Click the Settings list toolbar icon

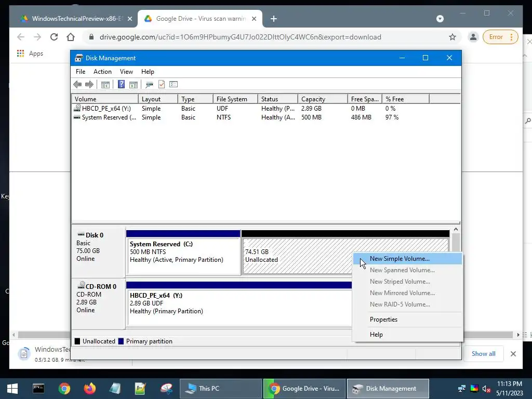click(174, 84)
